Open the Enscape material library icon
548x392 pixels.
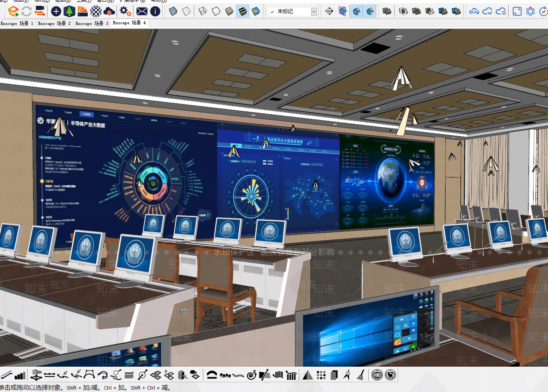click(83, 11)
